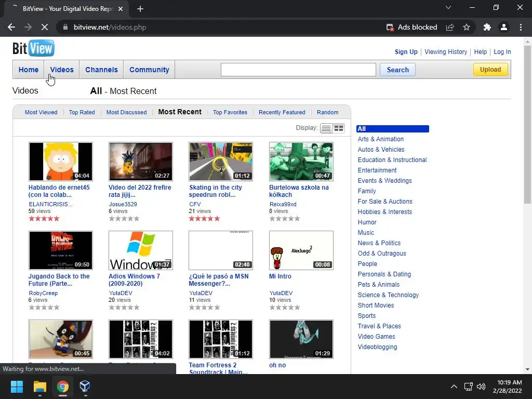Select the Science & Technology category
The height and width of the screenshot is (399, 532).
coord(388,295)
